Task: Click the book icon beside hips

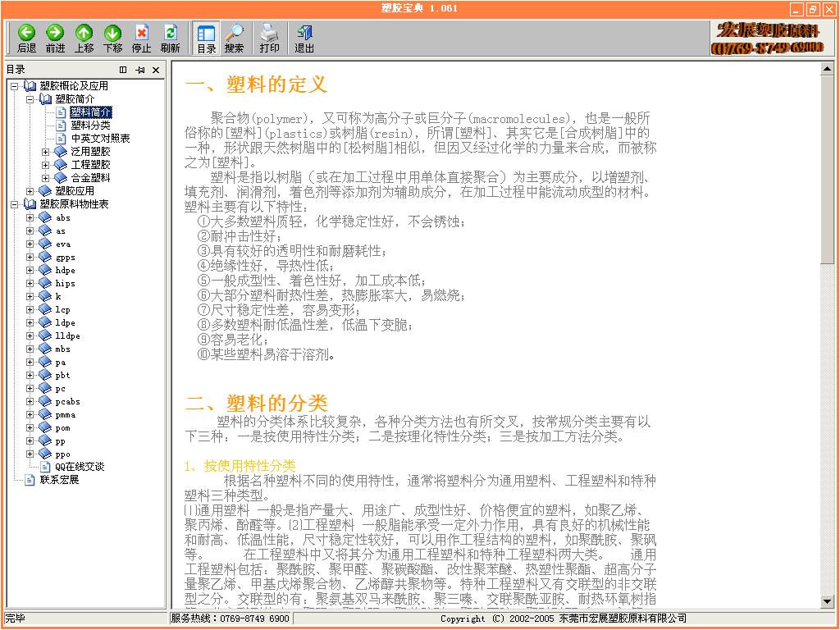Action: [45, 283]
